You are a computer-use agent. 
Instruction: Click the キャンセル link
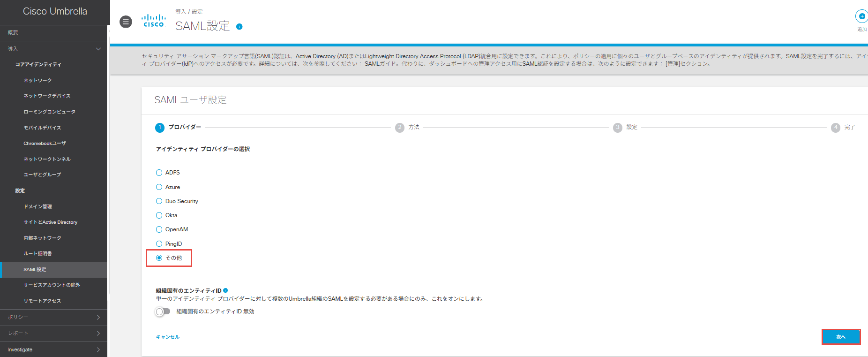pos(168,337)
